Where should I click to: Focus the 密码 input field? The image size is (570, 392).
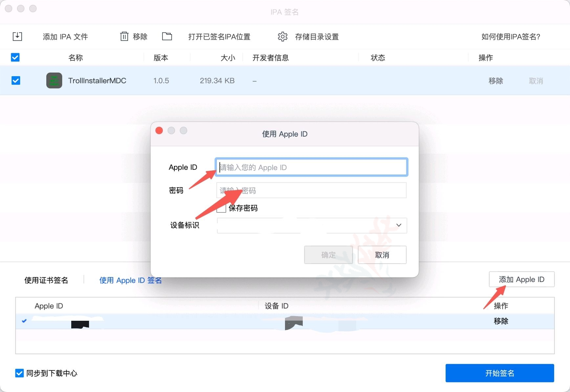coord(312,190)
